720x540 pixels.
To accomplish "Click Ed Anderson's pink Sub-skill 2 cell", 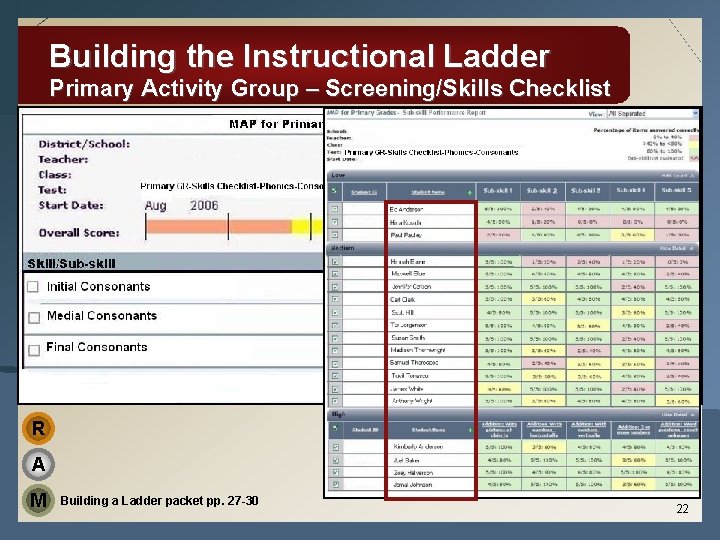I will [x=543, y=209].
